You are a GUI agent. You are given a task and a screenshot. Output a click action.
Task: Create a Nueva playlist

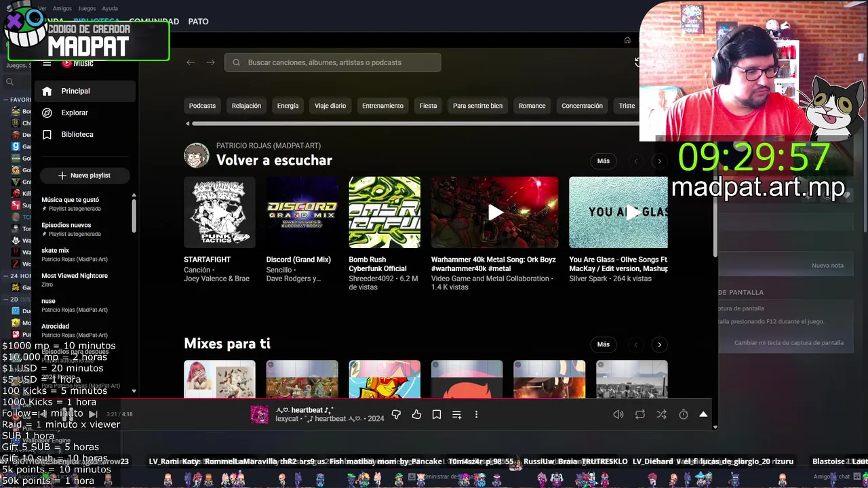click(x=85, y=176)
